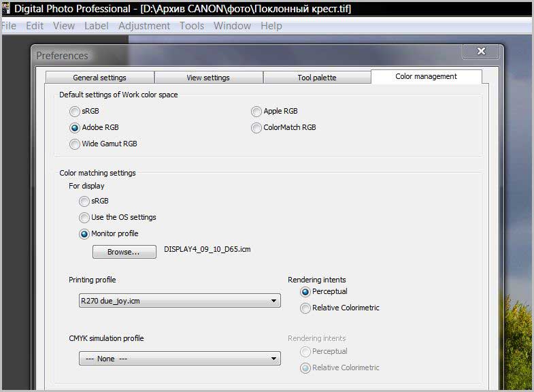This screenshot has height=392, width=534.
Task: Click the Default settings of Work color space heading
Action: coord(118,95)
